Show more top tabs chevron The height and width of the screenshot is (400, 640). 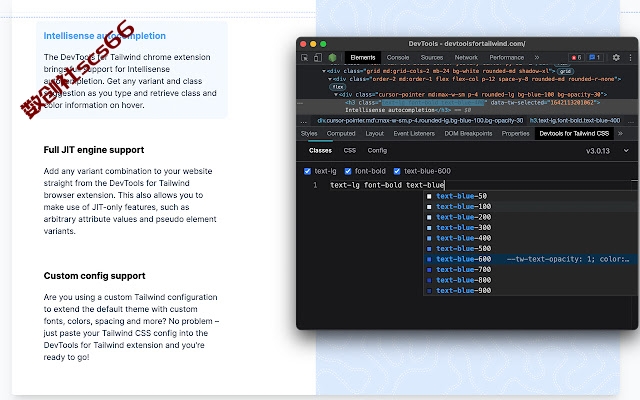537,58
